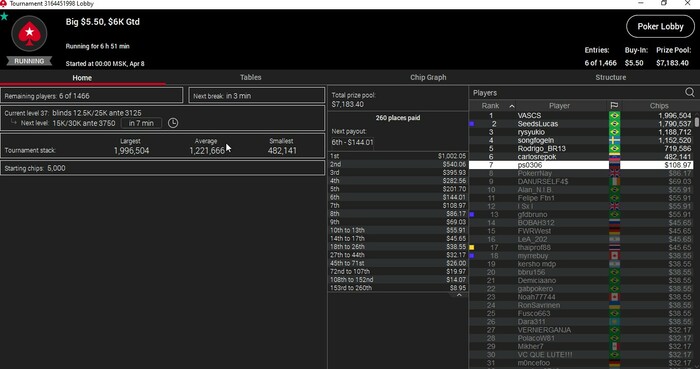
Task: Select highlighted player ps0306
Action: (x=582, y=165)
